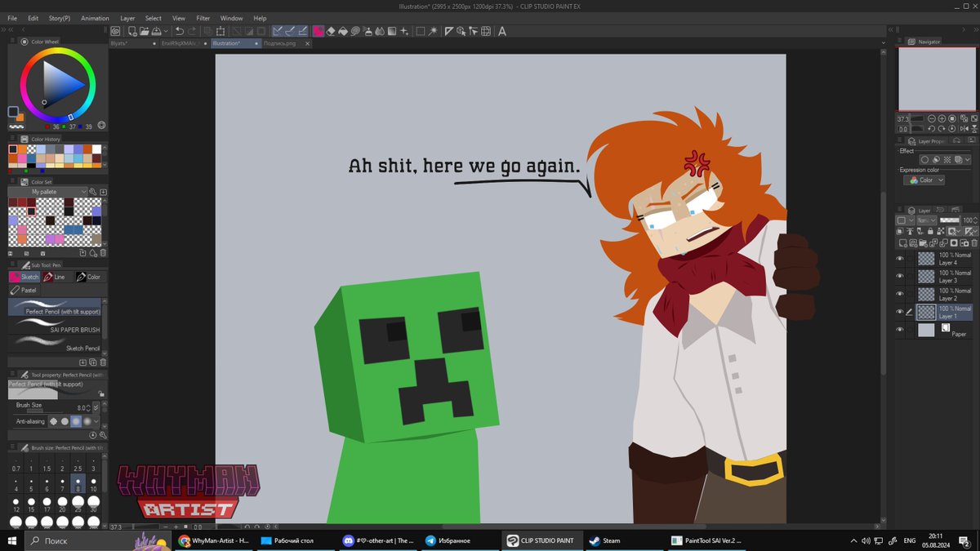Open the Story(P) menu
The height and width of the screenshot is (551, 980).
(59, 18)
